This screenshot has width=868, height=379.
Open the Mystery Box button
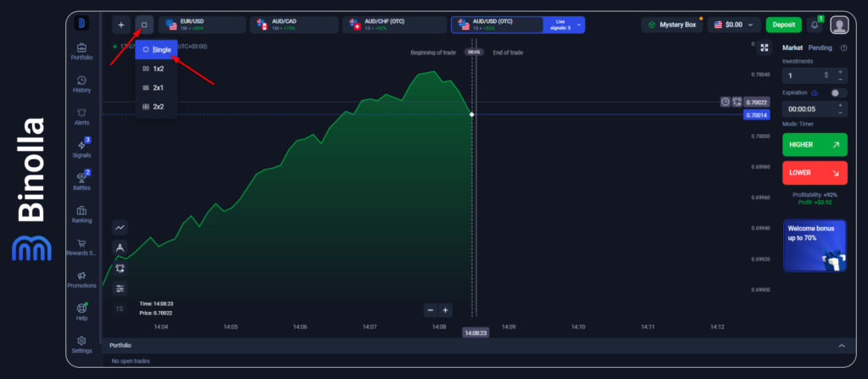pyautogui.click(x=672, y=25)
